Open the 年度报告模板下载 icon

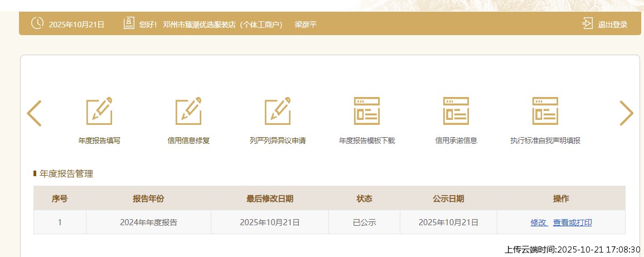[367, 111]
